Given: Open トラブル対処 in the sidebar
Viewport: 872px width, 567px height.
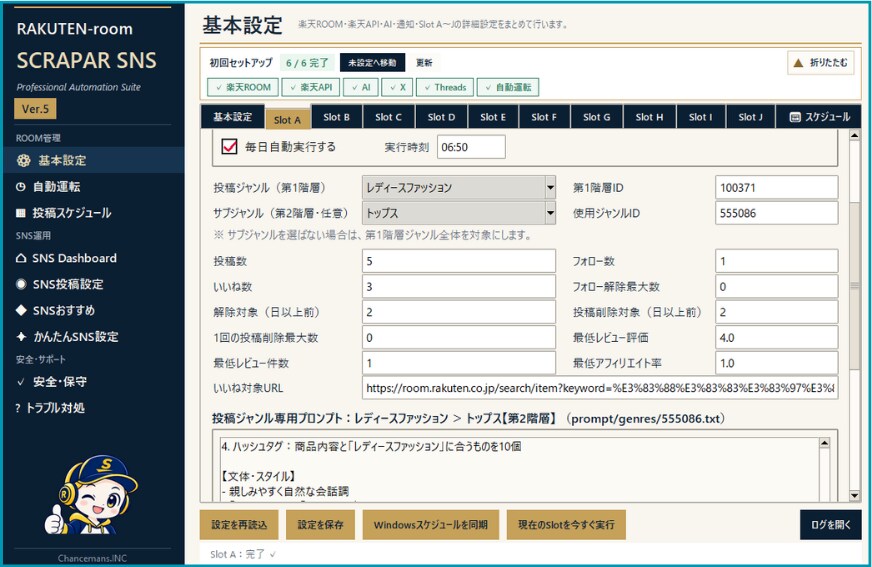Looking at the screenshot, I should (x=93, y=408).
